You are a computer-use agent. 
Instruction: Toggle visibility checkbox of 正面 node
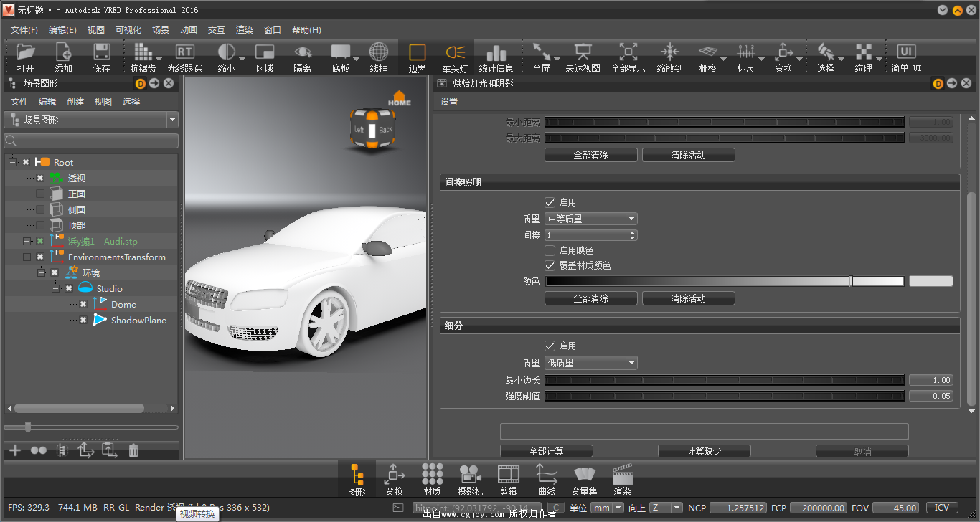click(40, 194)
